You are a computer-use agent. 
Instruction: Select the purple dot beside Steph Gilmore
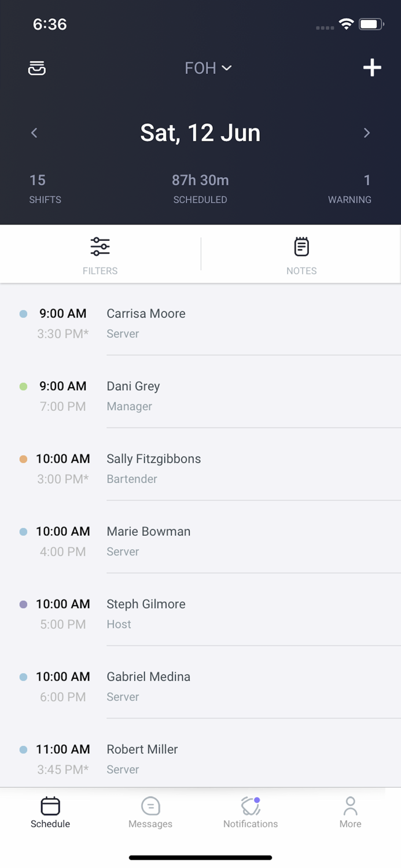pyautogui.click(x=23, y=604)
